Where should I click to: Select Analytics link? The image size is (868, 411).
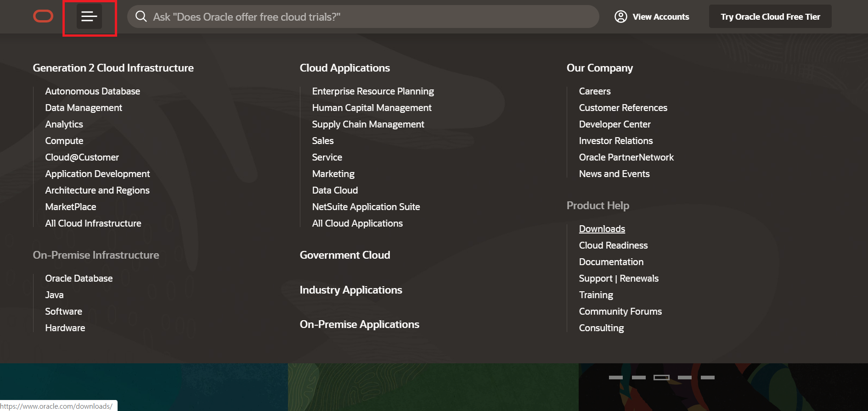pyautogui.click(x=64, y=124)
